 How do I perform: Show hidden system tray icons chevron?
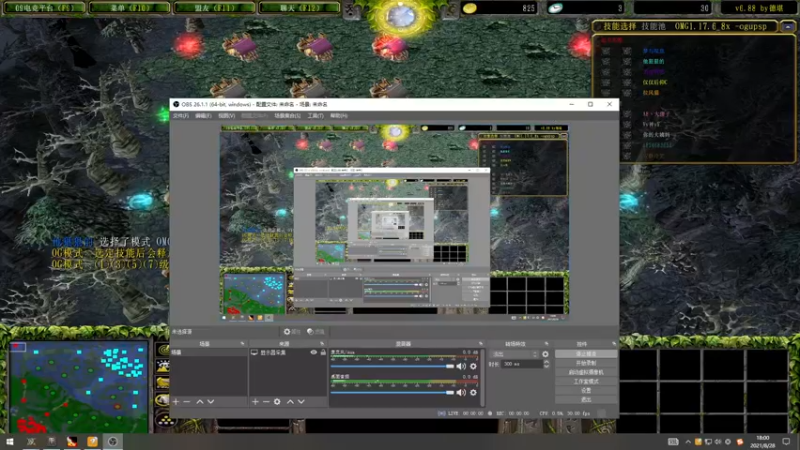point(688,442)
